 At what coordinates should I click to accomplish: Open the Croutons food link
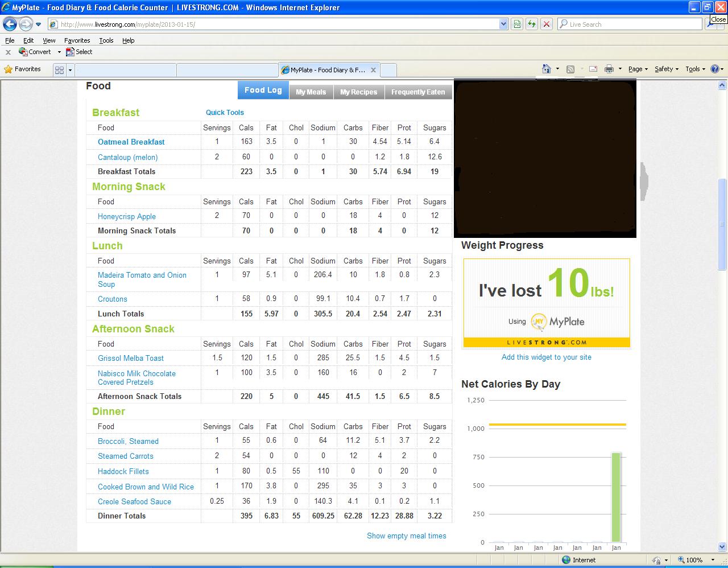point(113,299)
